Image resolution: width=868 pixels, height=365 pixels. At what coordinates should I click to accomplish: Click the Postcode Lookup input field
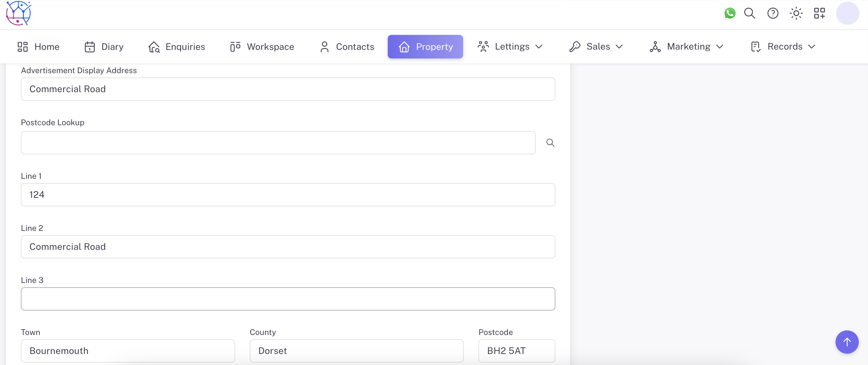click(278, 143)
